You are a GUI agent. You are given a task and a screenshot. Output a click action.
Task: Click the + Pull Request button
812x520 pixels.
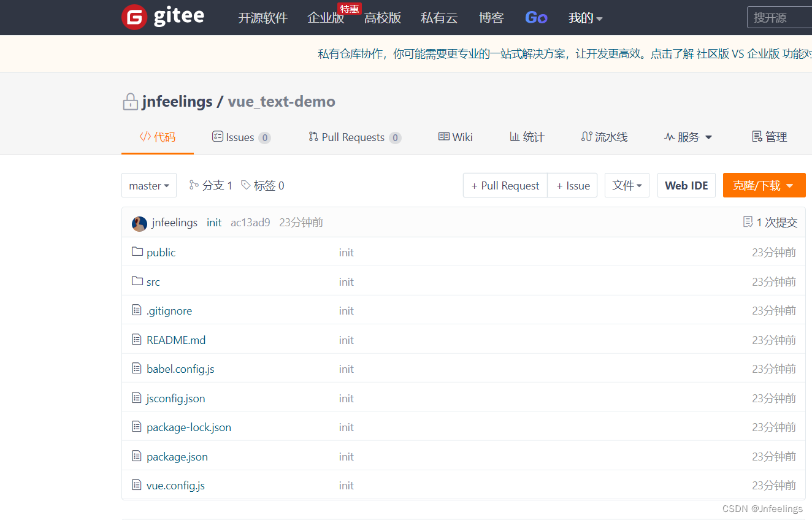click(505, 185)
